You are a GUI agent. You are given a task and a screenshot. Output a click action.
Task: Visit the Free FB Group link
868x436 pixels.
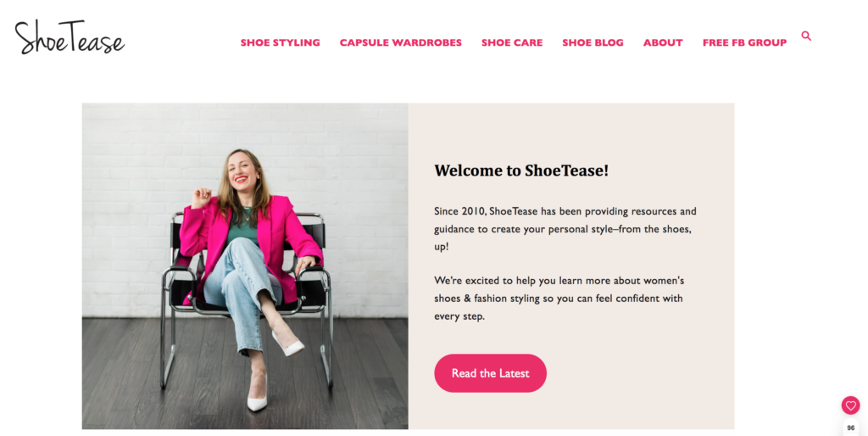coord(744,42)
